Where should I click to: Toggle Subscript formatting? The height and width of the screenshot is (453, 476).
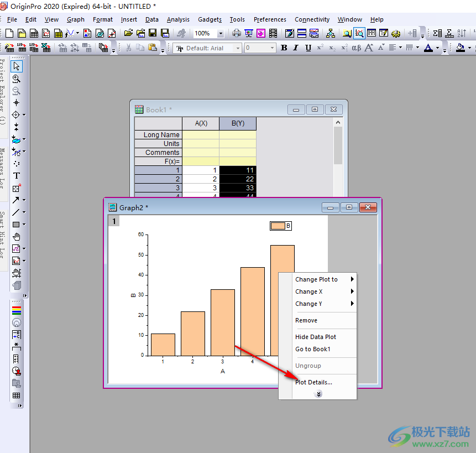332,48
